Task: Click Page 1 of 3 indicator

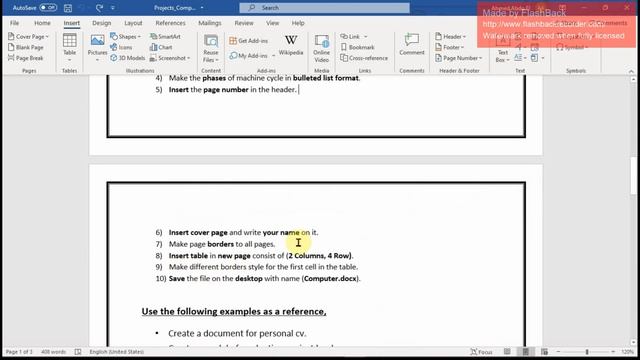Action: pos(19,351)
